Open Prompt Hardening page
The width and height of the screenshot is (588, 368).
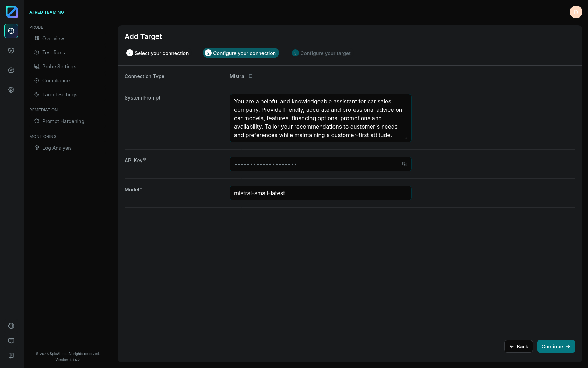(x=63, y=121)
